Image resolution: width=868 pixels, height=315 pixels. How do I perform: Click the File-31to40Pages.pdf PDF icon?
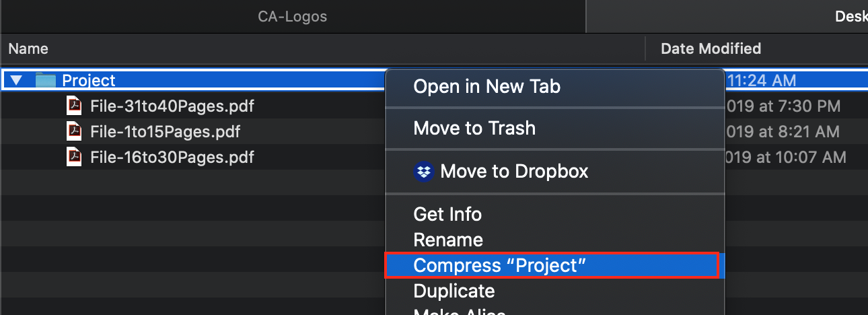point(74,106)
